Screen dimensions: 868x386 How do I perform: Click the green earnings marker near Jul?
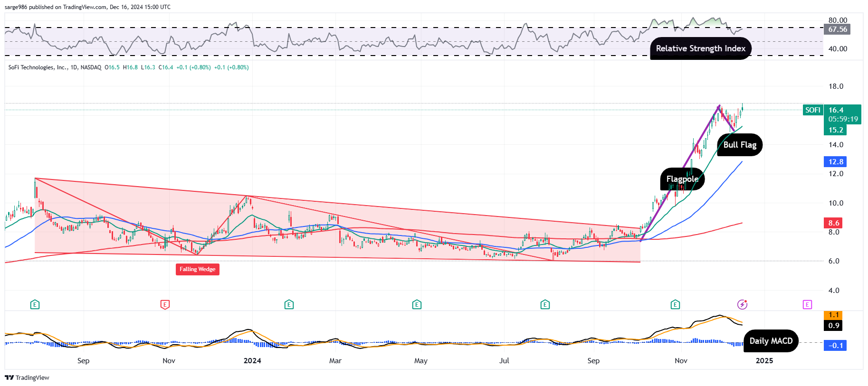tap(545, 304)
